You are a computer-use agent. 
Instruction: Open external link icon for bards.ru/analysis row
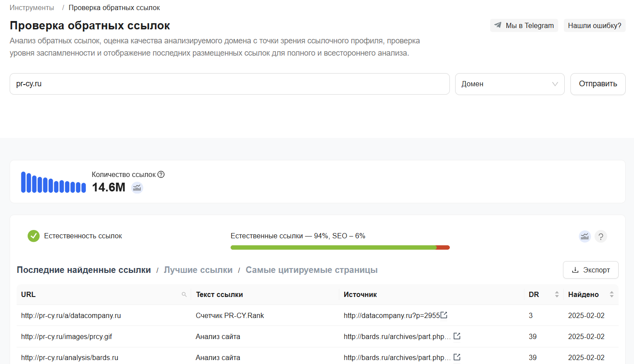[457, 357]
